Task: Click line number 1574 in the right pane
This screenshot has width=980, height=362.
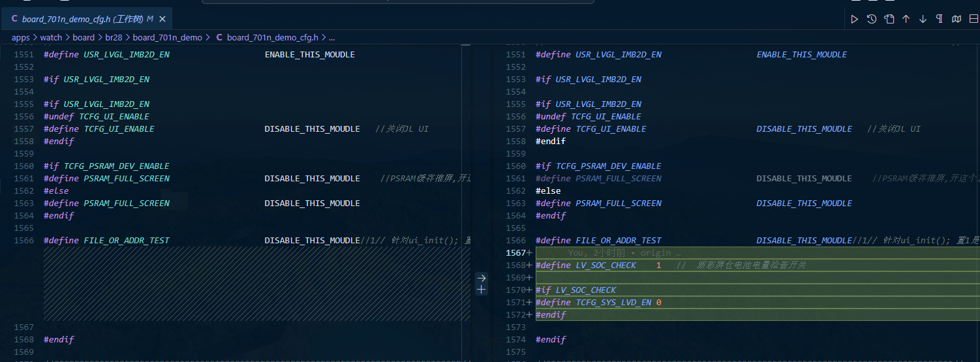Action: pyautogui.click(x=515, y=340)
